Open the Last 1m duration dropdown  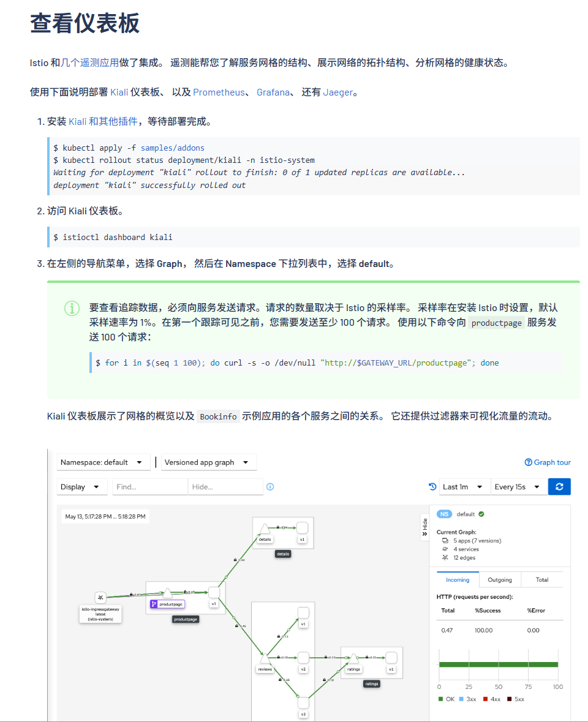pos(464,487)
